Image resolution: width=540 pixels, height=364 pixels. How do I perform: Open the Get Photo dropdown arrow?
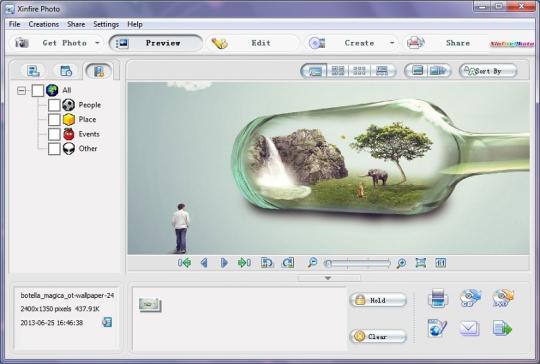click(x=97, y=43)
